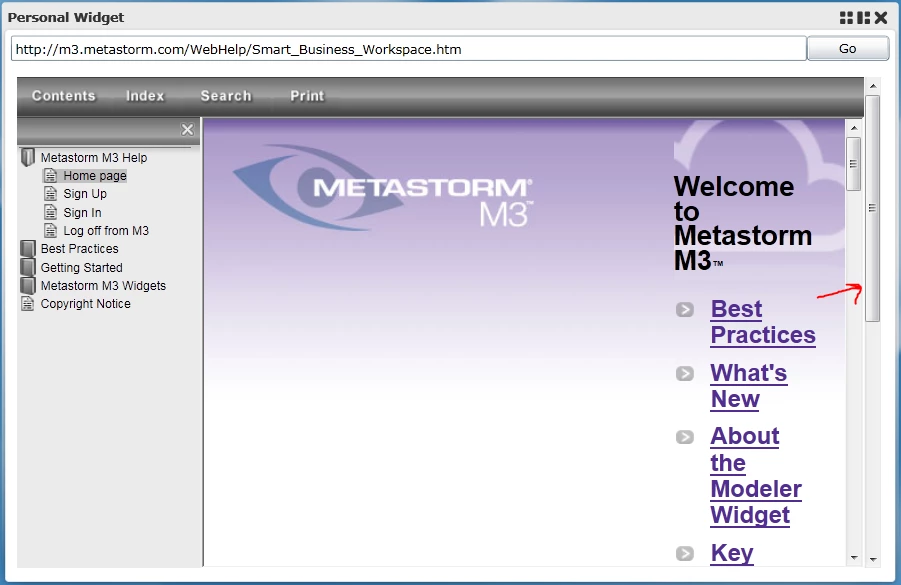Click arrow bullet beside Best Practices link

point(684,310)
